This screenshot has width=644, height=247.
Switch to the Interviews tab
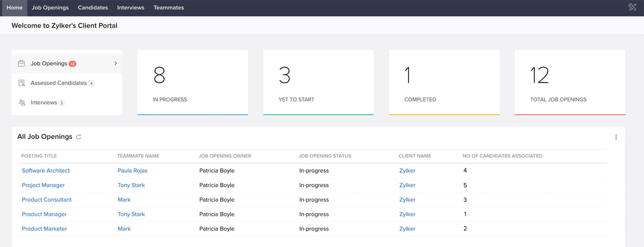(x=130, y=8)
